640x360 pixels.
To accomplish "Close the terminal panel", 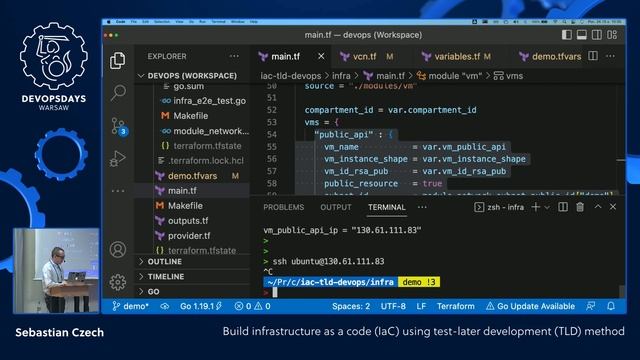I will coord(613,207).
